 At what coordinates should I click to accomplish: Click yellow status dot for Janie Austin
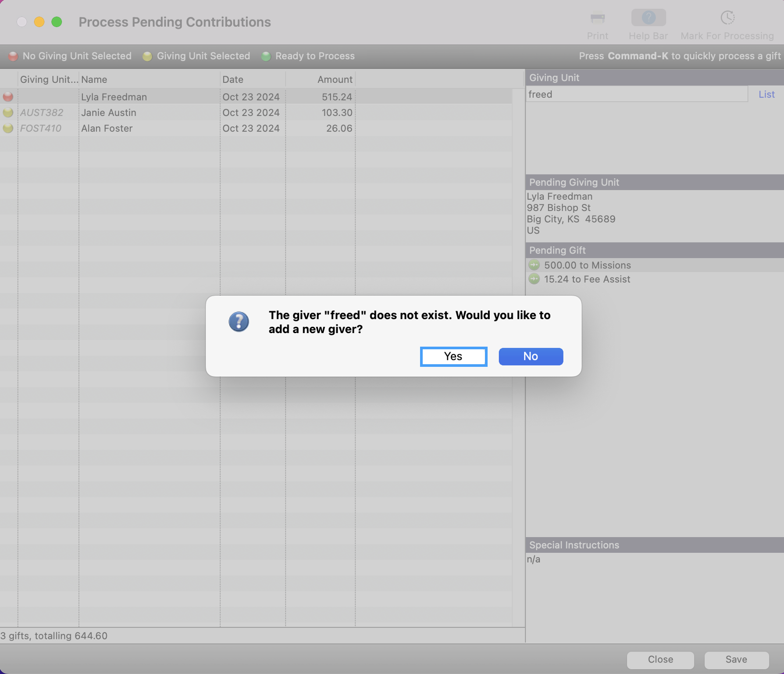pos(8,113)
